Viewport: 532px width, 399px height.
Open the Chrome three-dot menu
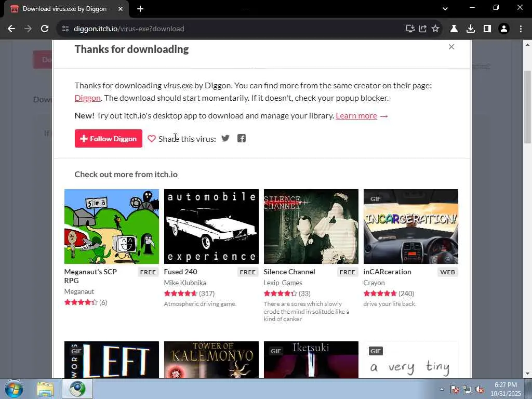coord(521,29)
